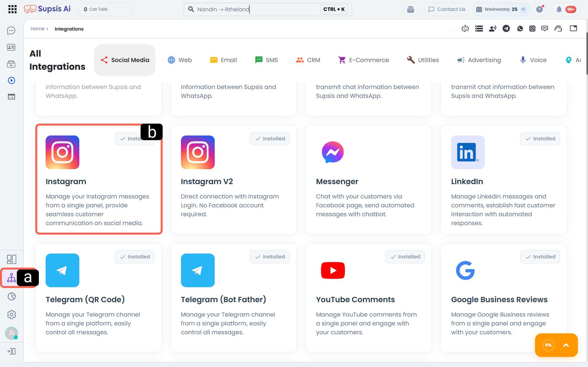
Task: Click the help question mark icon
Action: coord(540,9)
